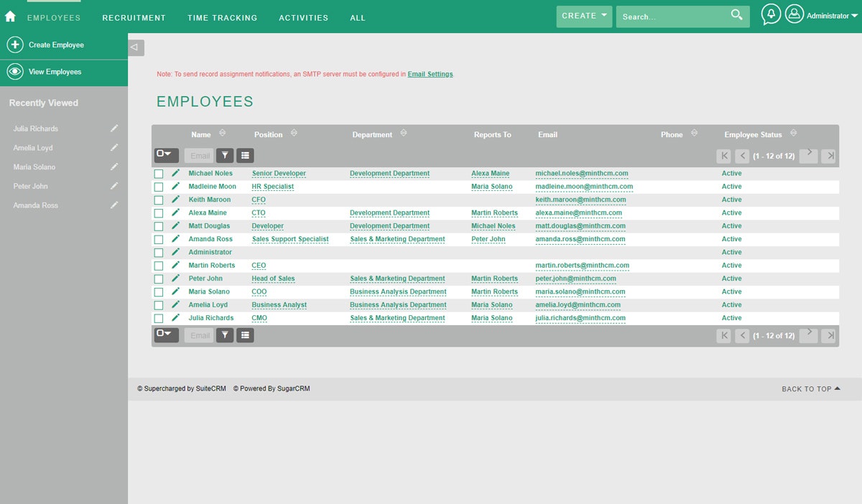Screen dimensions: 862x504
Task: Check the box for Madleine Moon
Action: pos(159,187)
